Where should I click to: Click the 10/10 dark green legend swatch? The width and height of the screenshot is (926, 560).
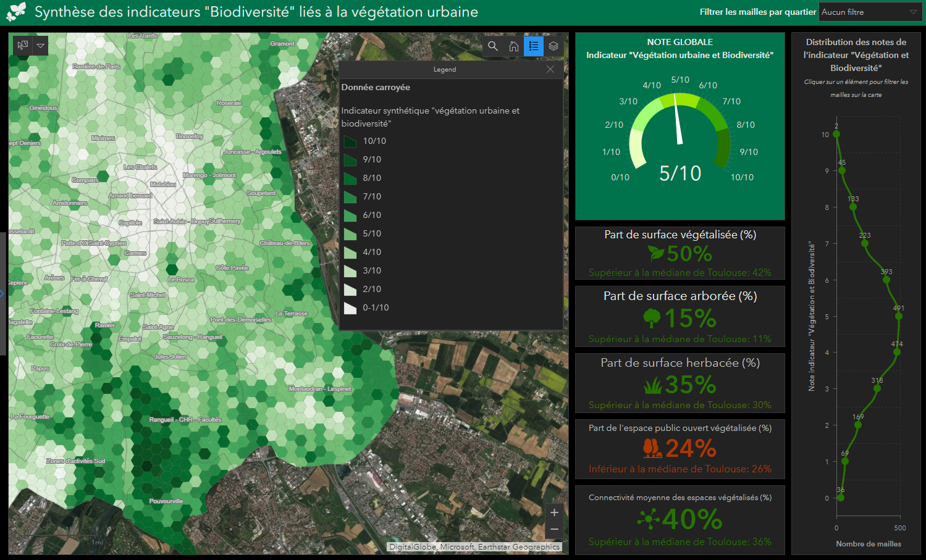click(x=350, y=140)
